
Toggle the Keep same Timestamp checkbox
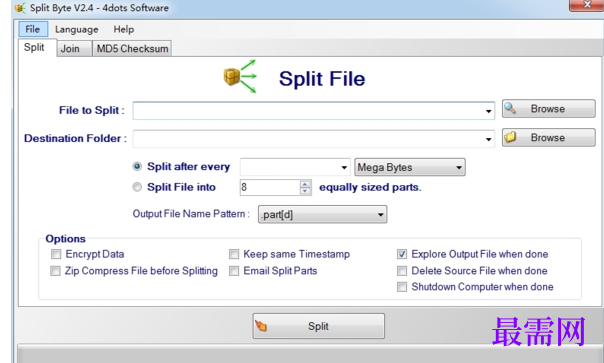[x=234, y=254]
